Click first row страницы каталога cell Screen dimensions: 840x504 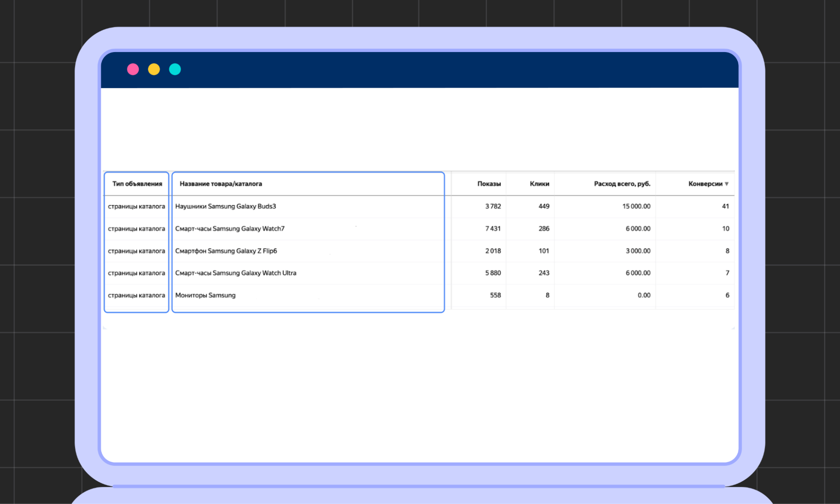(x=137, y=206)
